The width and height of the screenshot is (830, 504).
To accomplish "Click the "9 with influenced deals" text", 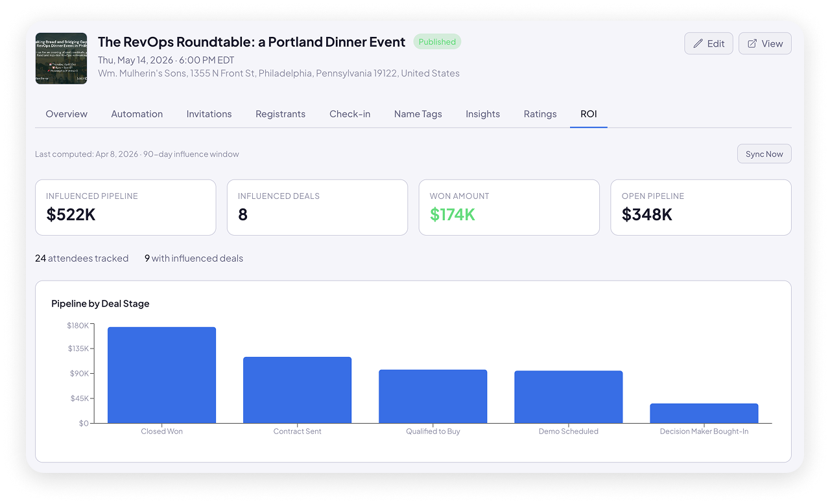I will (193, 258).
